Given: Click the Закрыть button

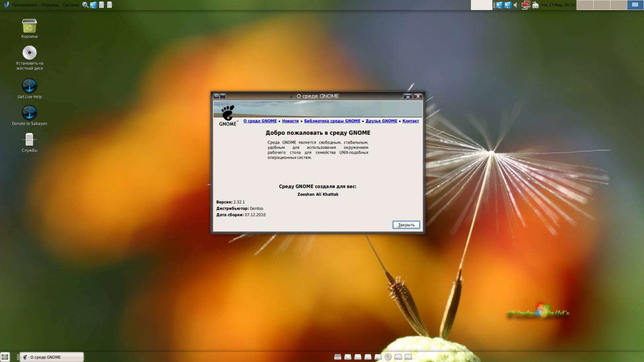Looking at the screenshot, I should point(406,225).
